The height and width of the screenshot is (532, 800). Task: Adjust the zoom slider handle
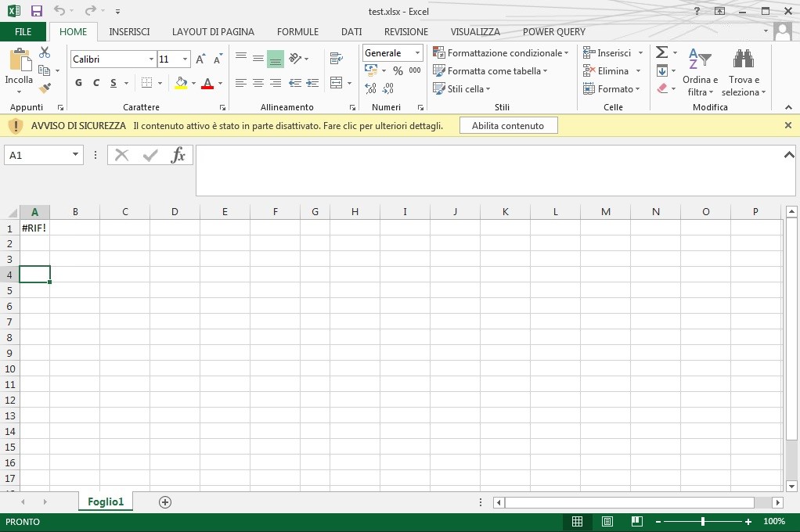coord(703,521)
